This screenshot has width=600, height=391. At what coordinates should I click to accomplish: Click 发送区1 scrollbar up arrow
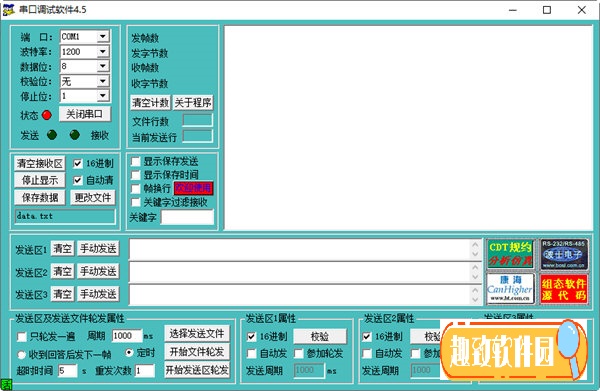(475, 244)
